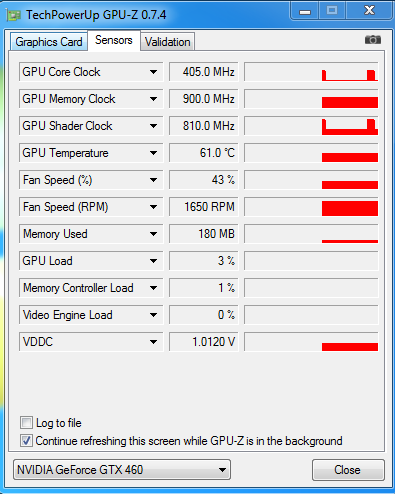Image resolution: width=395 pixels, height=494 pixels.
Task: Uncheck Continue refreshing in background option
Action: pyautogui.click(x=26, y=441)
